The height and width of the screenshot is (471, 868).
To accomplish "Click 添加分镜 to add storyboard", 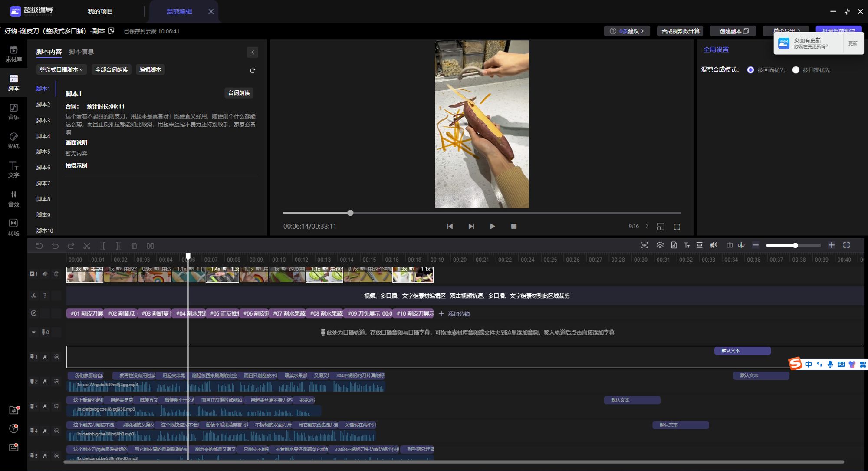I will (x=454, y=314).
